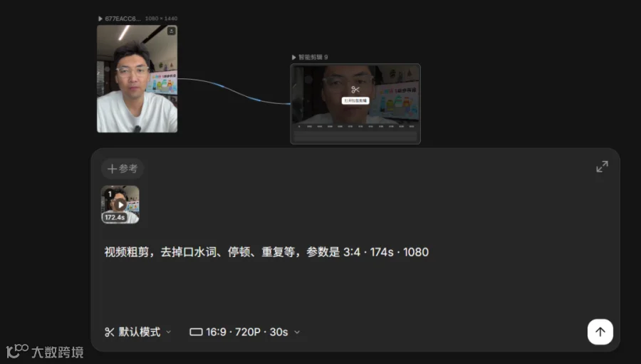The height and width of the screenshot is (364, 641).
Task: Submit the prompt with the up-arrow button
Action: pos(600,332)
